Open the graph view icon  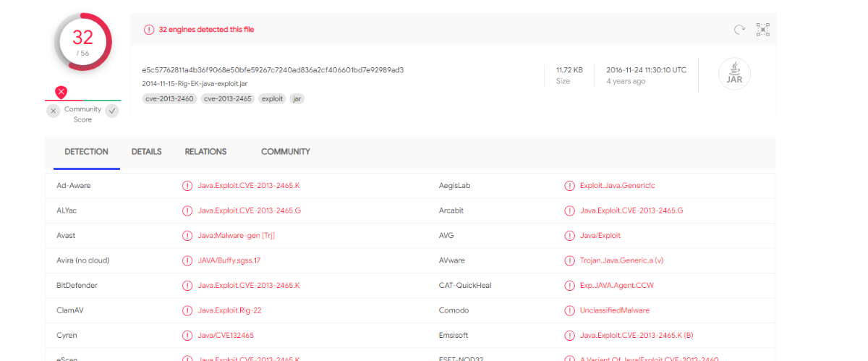coord(762,30)
